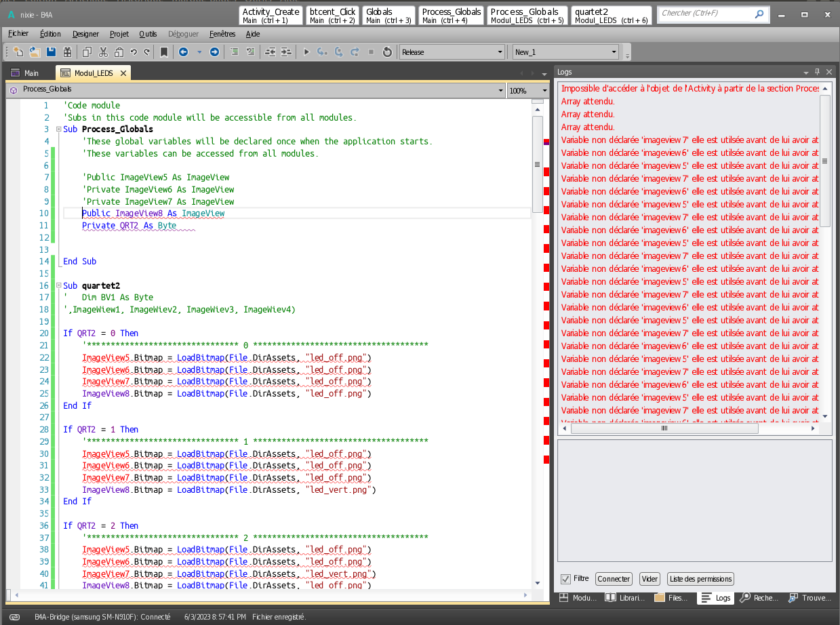Image resolution: width=840 pixels, height=625 pixels.
Task: Click the Cut scissors icon
Action: coord(103,52)
